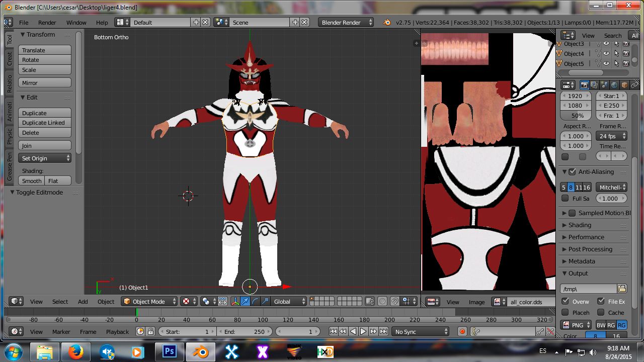The height and width of the screenshot is (362, 644).
Task: Open the Set Origin dropdown
Action: [x=45, y=158]
